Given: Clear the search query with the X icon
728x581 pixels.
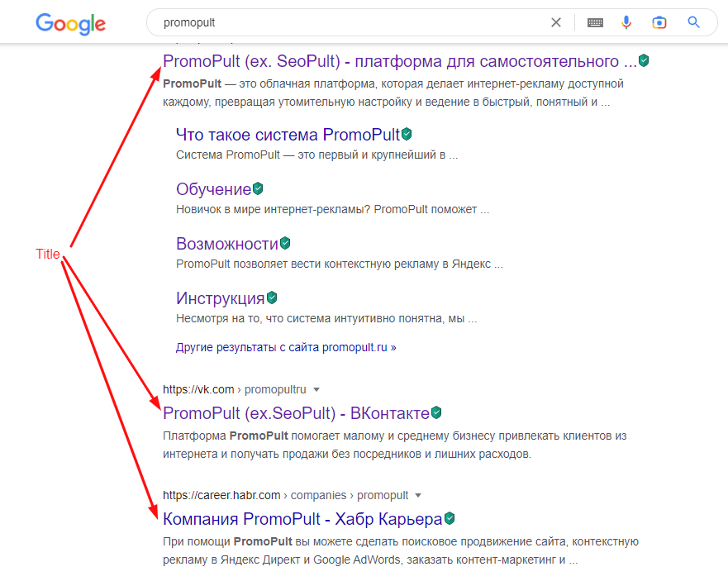Looking at the screenshot, I should (556, 21).
